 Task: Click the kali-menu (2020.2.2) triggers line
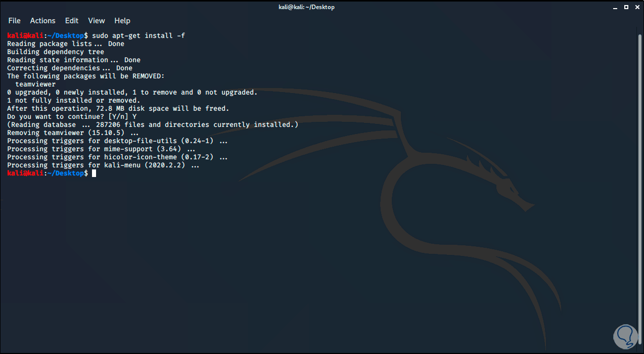pyautogui.click(x=103, y=165)
